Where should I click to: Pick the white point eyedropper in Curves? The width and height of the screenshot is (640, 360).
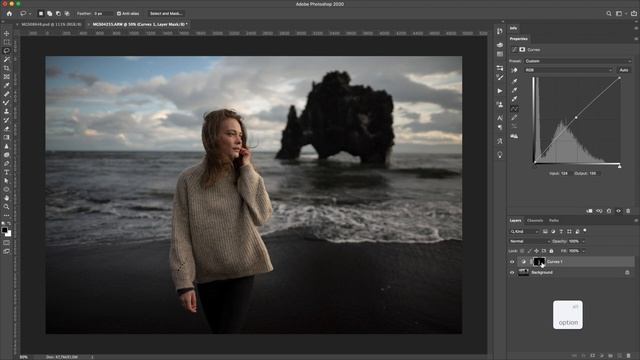pyautogui.click(x=514, y=99)
